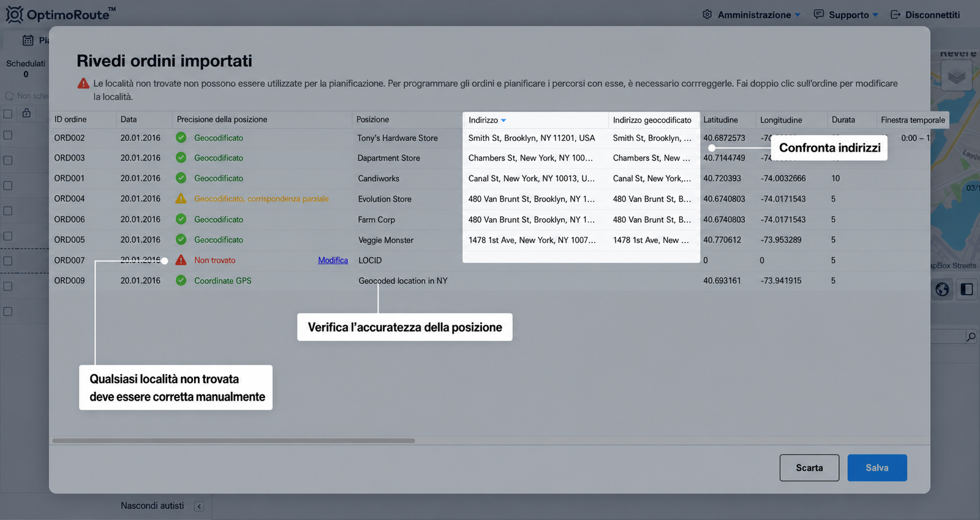The height and width of the screenshot is (520, 980).
Task: Expand the Supporto dropdown arrow
Action: click(875, 15)
